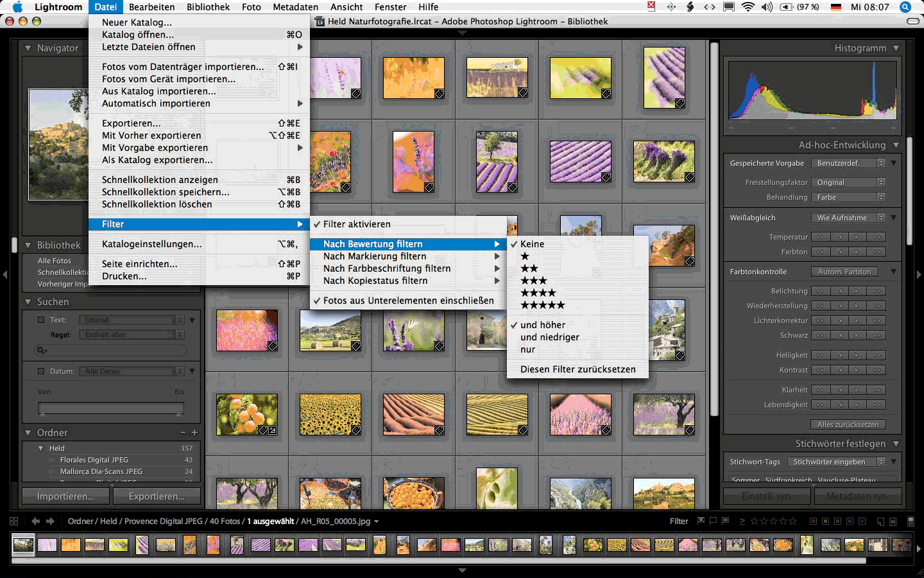The width and height of the screenshot is (924, 578).
Task: Enable the Text search checkbox
Action: point(41,320)
